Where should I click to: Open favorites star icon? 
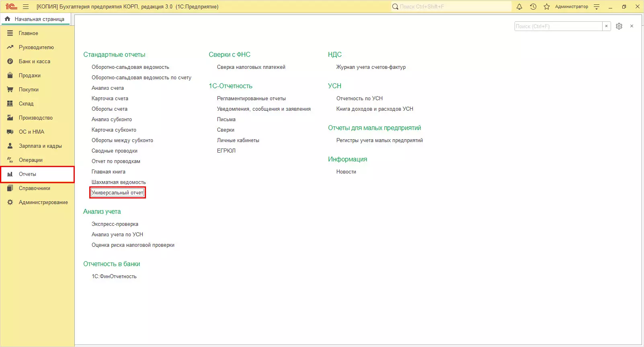pyautogui.click(x=547, y=7)
